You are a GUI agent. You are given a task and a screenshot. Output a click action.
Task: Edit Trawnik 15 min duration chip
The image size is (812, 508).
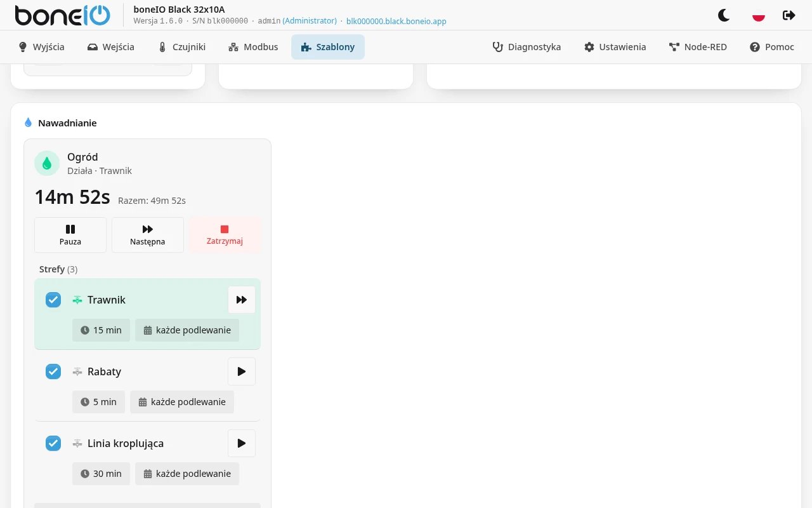coord(101,330)
